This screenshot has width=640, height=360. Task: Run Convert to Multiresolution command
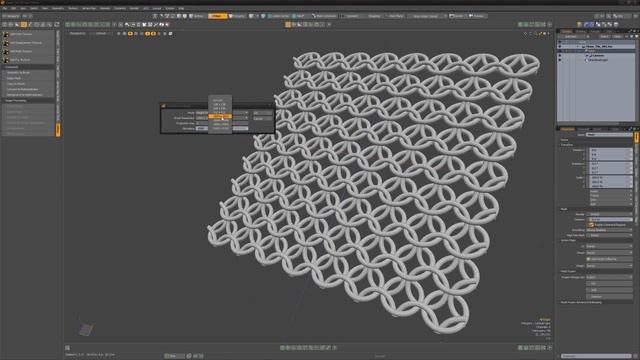tap(28, 89)
